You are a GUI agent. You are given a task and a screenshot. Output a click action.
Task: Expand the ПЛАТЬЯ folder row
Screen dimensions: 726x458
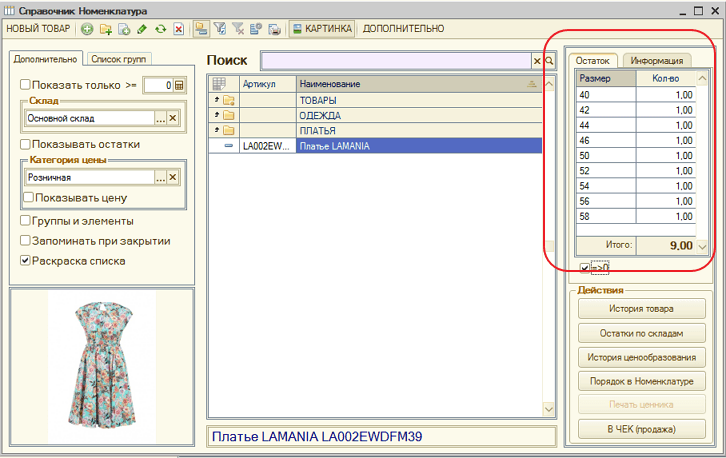tap(217, 130)
